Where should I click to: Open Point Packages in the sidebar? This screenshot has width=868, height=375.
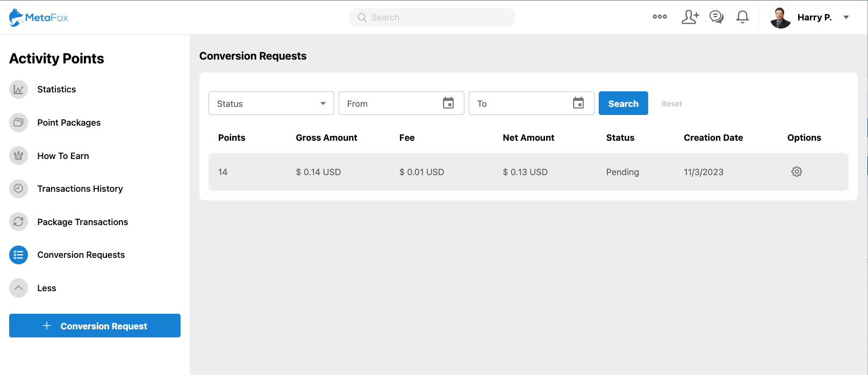(x=69, y=122)
